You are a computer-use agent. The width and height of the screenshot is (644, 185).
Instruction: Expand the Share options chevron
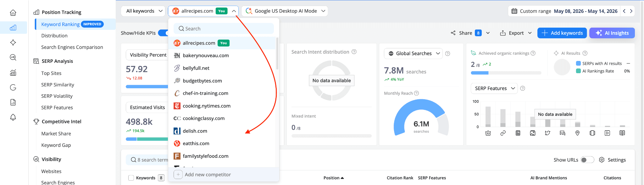click(x=488, y=33)
